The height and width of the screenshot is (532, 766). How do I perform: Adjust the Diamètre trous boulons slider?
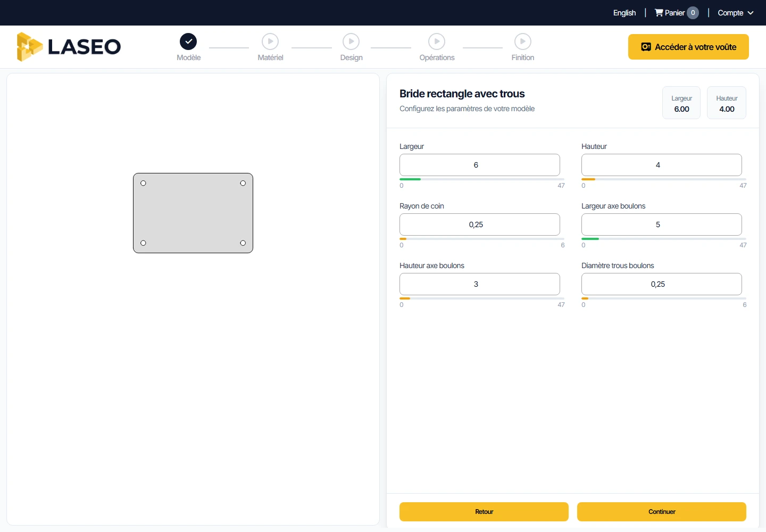(664, 298)
